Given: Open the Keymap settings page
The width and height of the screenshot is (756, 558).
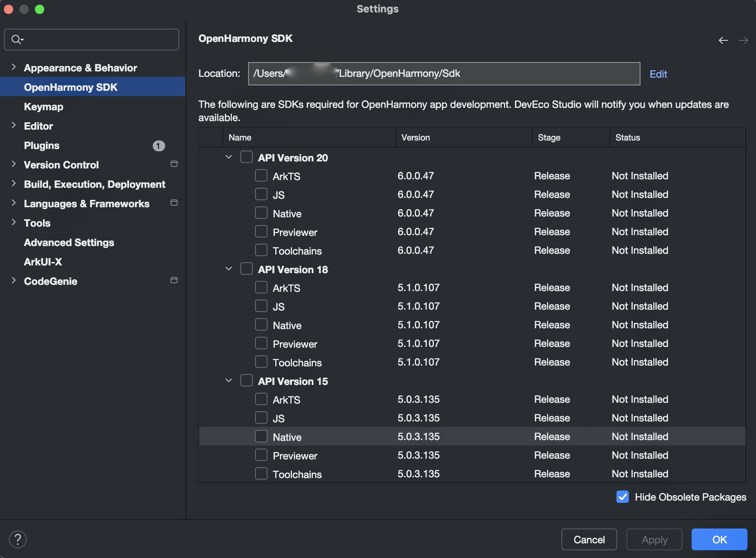Looking at the screenshot, I should (43, 107).
